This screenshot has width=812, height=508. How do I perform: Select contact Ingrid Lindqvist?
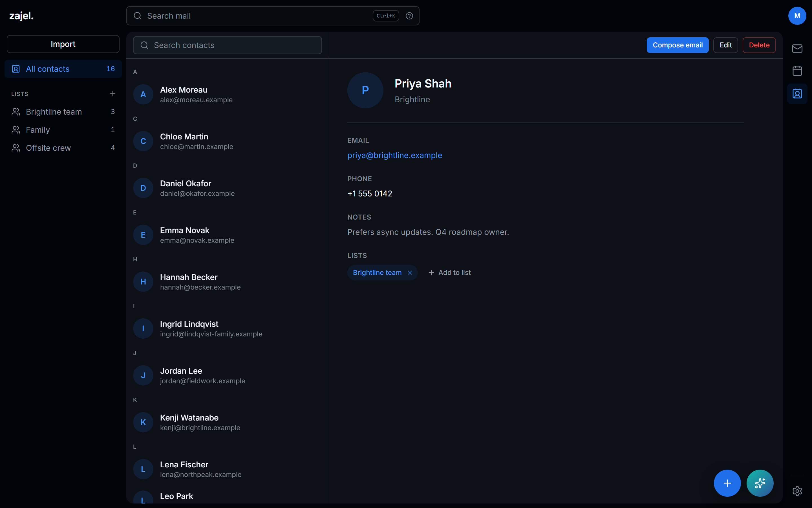click(227, 329)
